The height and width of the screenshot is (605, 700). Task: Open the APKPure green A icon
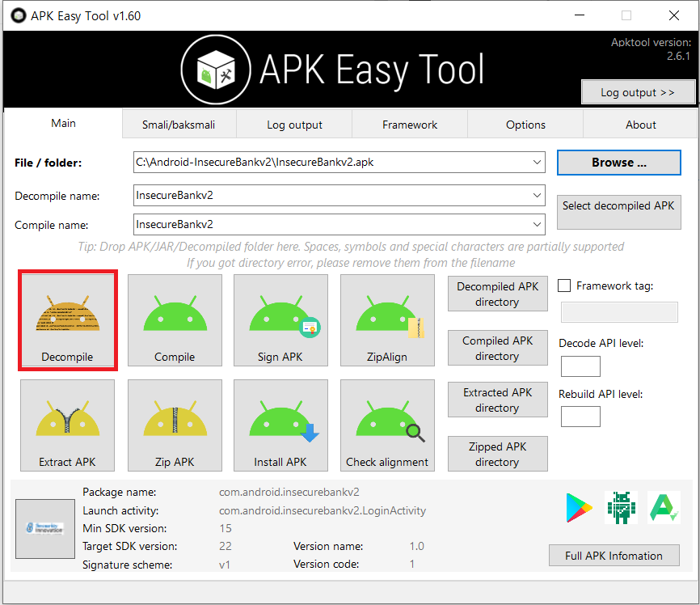click(664, 508)
